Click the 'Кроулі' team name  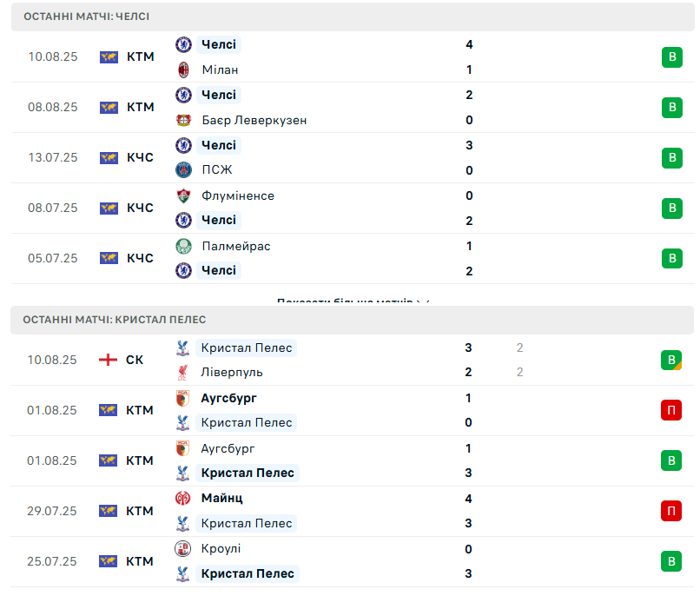(221, 548)
